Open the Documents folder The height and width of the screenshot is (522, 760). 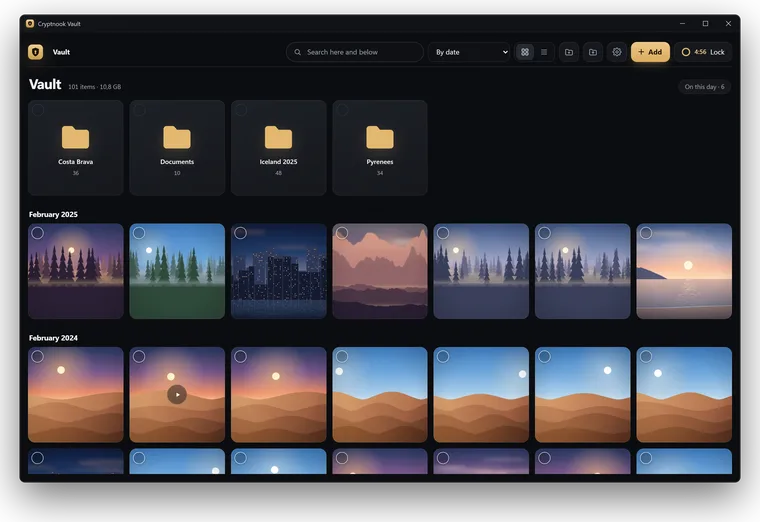pyautogui.click(x=177, y=148)
